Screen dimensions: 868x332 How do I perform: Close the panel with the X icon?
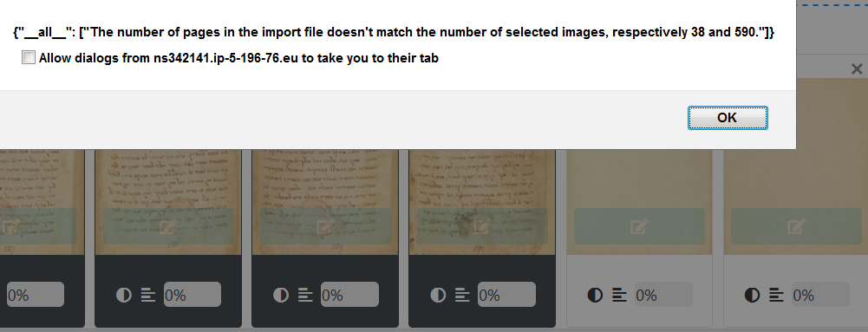(857, 69)
